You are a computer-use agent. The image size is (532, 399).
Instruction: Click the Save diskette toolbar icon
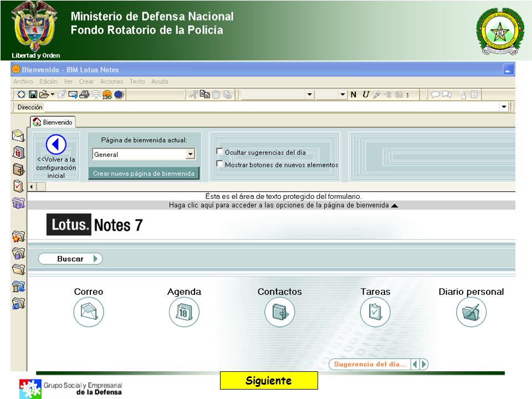[33, 94]
